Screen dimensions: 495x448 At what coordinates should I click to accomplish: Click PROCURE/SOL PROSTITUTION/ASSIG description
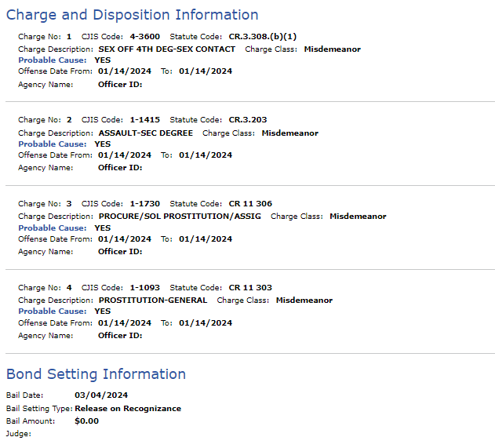180,217
